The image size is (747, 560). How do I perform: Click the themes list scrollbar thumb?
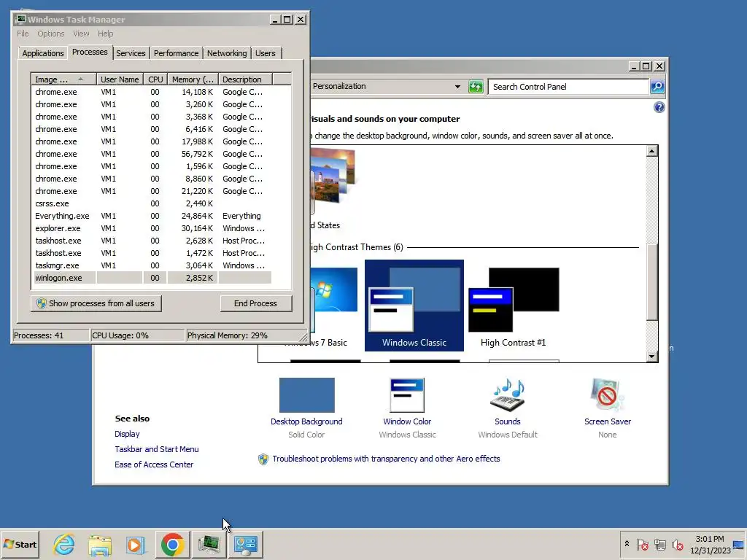tap(652, 281)
